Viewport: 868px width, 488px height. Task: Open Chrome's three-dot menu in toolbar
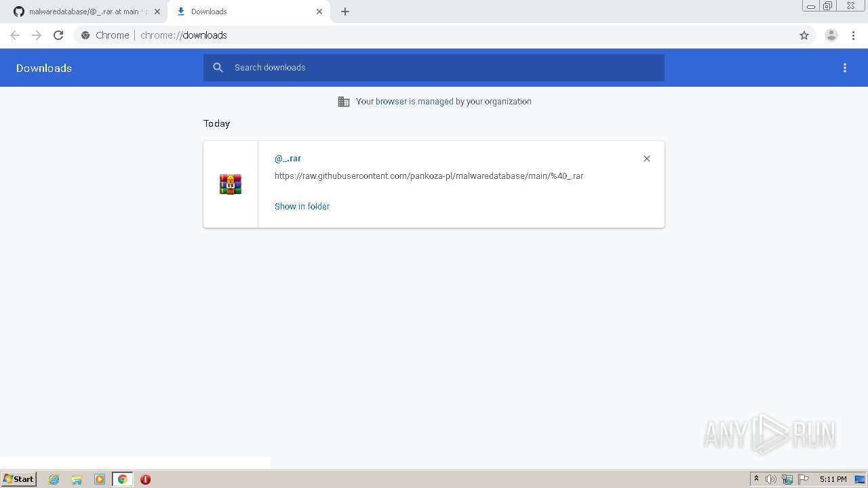853,35
